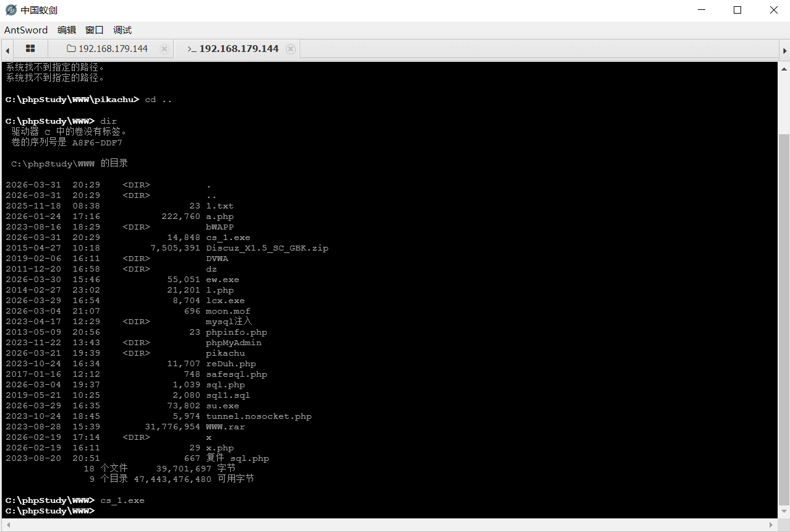This screenshot has width=790, height=532.
Task: Click the 7,505,391 file size value
Action: (x=175, y=248)
